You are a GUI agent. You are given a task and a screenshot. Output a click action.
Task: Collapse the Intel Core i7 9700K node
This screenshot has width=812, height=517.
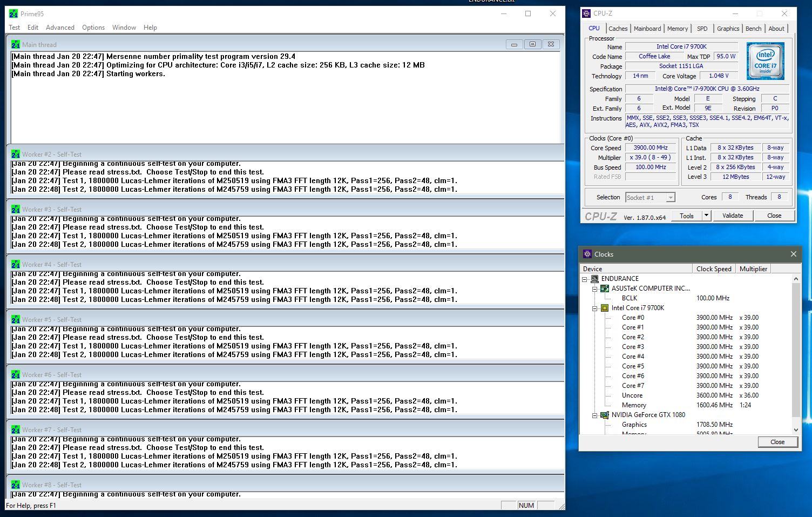coord(594,308)
